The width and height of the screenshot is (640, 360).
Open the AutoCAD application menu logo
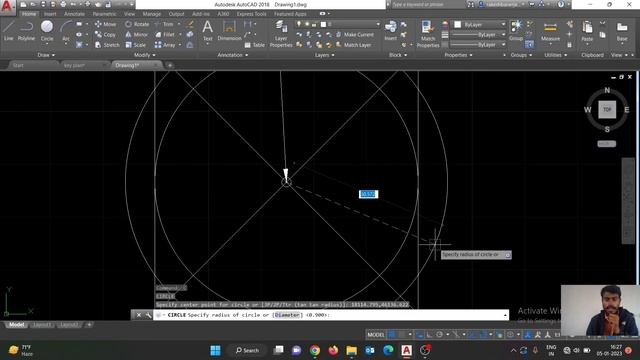(7, 7)
